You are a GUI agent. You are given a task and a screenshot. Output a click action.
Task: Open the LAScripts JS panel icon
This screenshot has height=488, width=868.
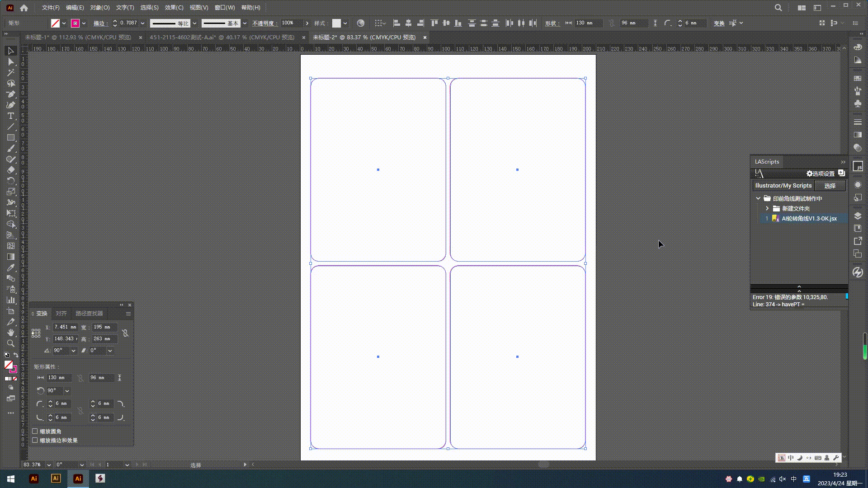coord(858,166)
